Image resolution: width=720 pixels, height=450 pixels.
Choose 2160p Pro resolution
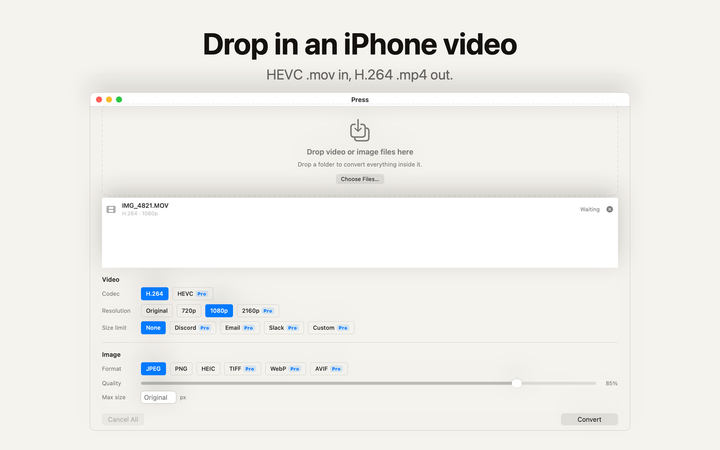coord(258,311)
